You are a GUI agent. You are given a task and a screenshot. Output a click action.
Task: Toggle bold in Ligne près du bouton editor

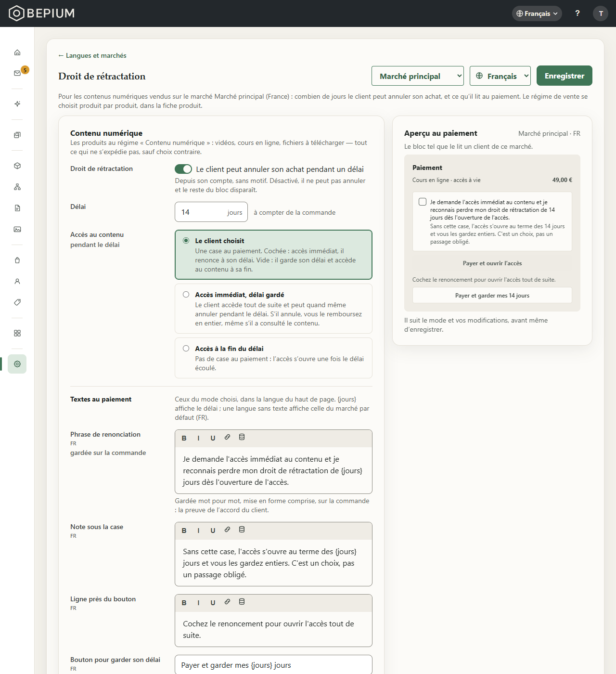[184, 603]
